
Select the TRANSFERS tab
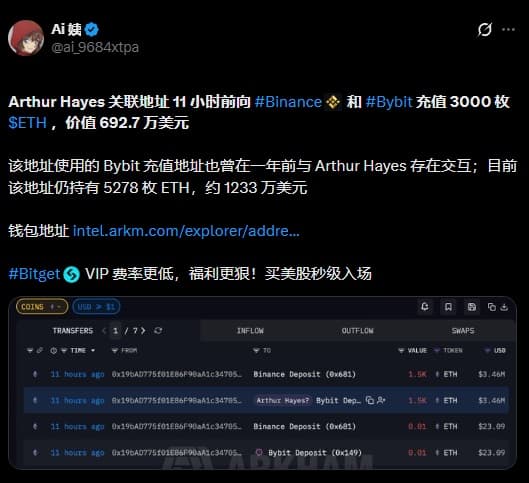point(73,331)
